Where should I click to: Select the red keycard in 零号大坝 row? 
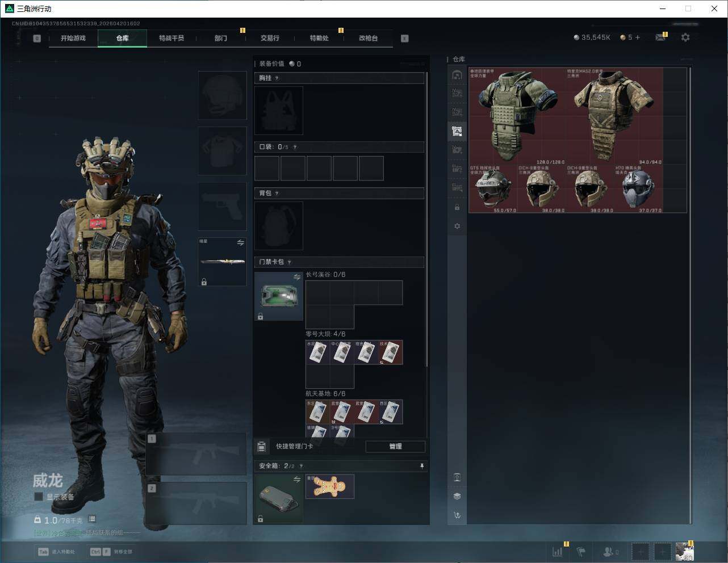[x=391, y=352]
